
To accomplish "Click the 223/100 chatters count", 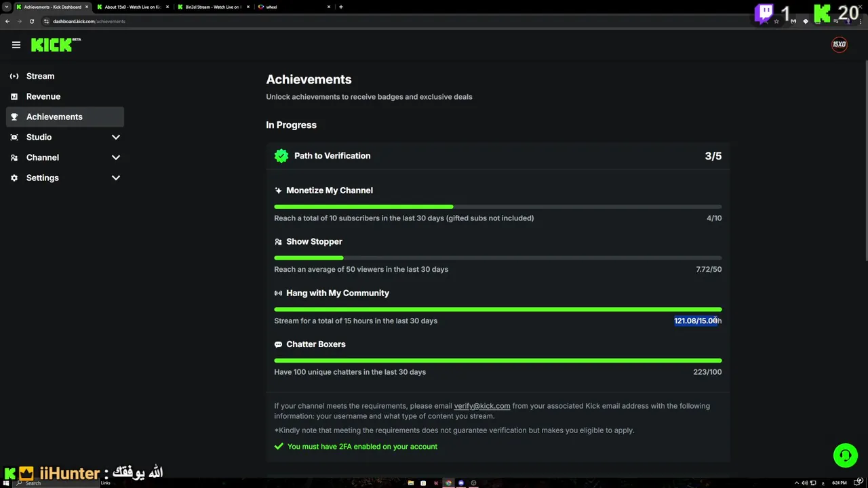I will (707, 372).
